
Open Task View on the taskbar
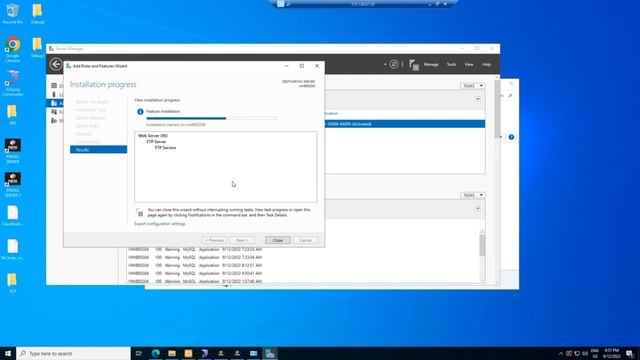coord(138,353)
